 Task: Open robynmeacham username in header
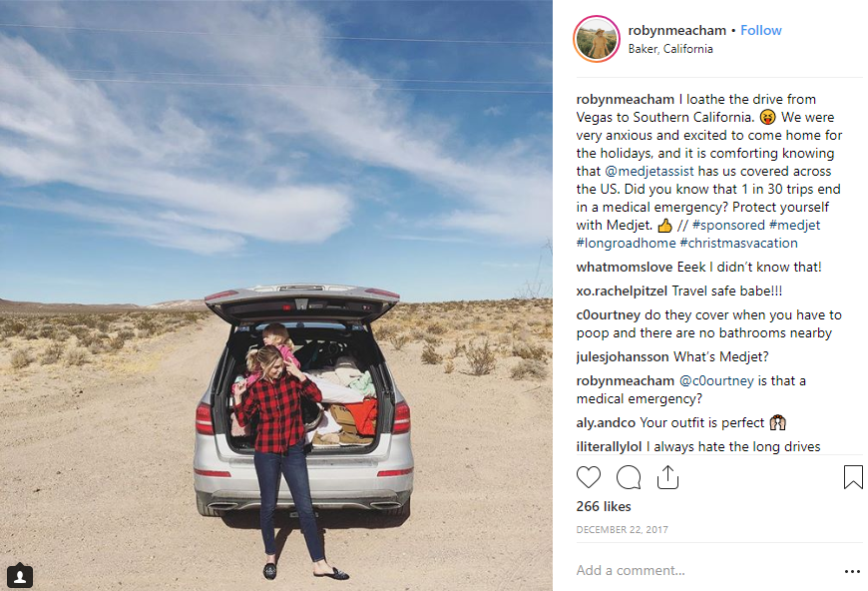click(677, 31)
